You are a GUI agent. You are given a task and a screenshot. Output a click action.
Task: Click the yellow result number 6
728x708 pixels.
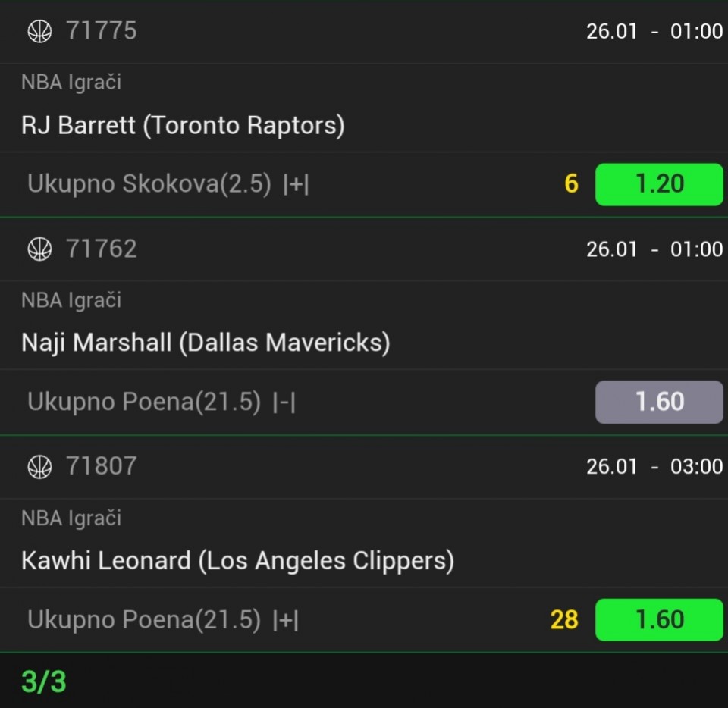tap(571, 184)
